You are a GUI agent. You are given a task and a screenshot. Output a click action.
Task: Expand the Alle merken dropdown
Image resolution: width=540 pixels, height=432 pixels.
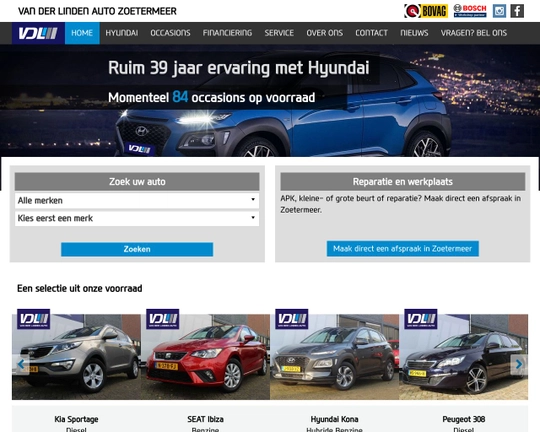[x=137, y=200]
